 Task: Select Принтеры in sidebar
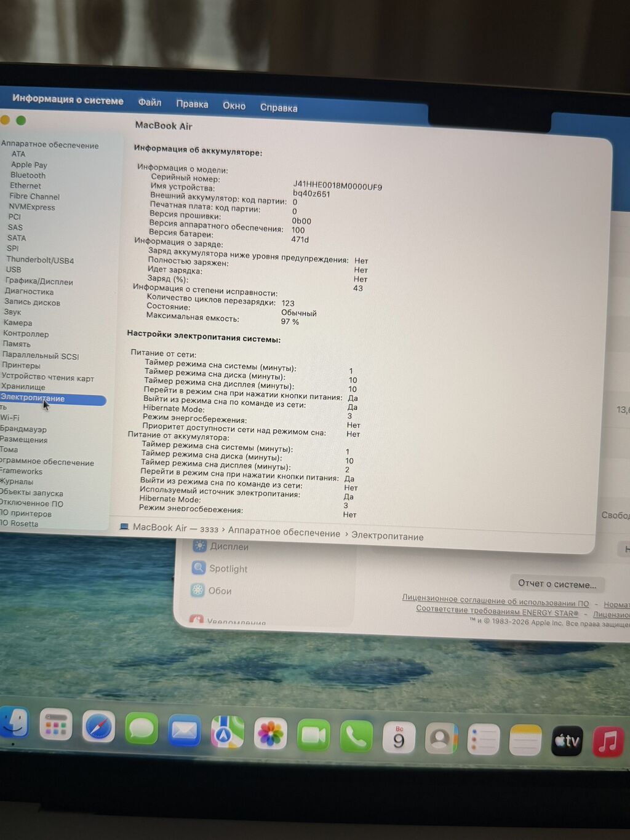21,365
